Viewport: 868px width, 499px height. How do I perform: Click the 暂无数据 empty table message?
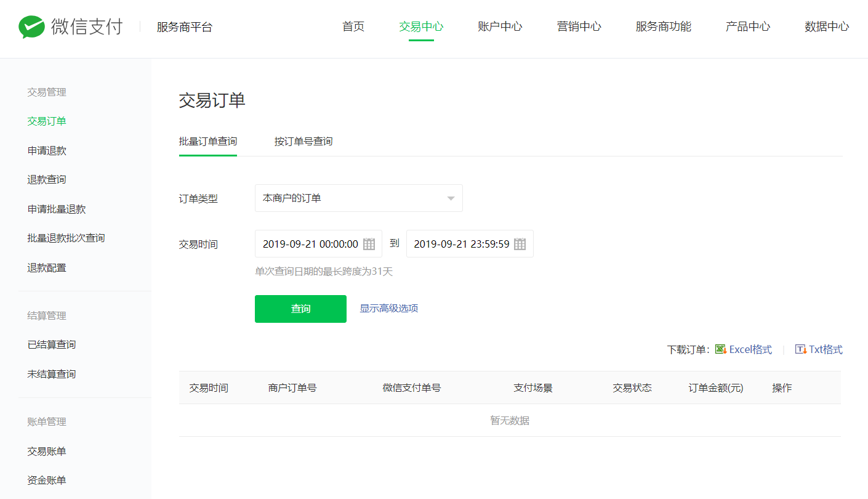tap(510, 421)
